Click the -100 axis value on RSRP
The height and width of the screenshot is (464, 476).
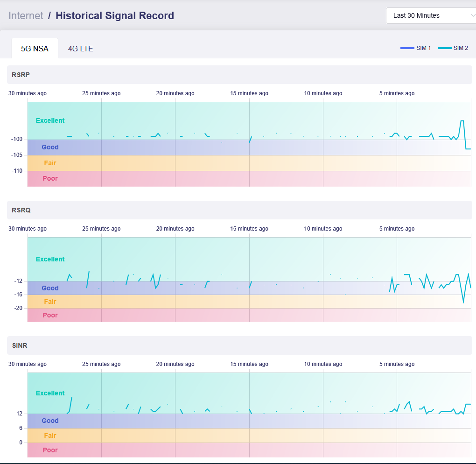click(17, 139)
